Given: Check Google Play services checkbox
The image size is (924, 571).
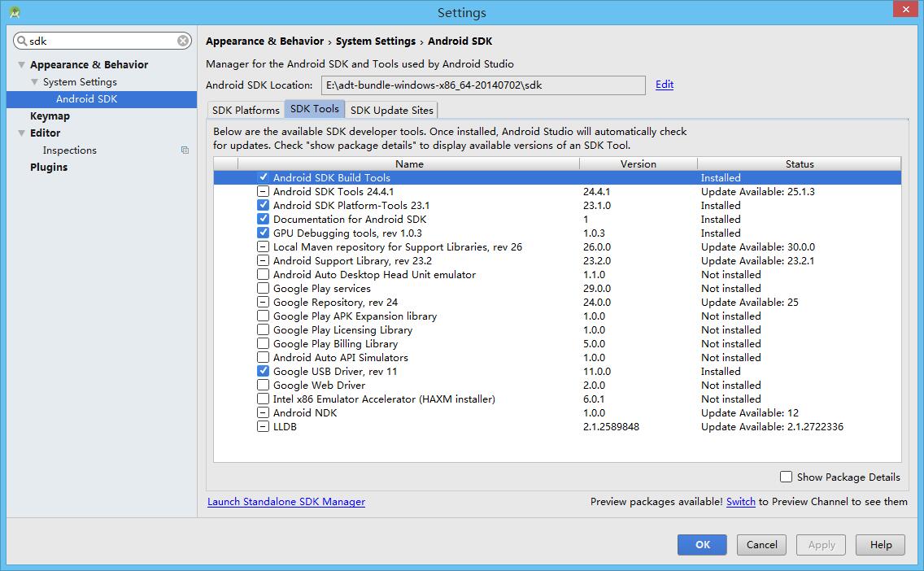Looking at the screenshot, I should 263,288.
